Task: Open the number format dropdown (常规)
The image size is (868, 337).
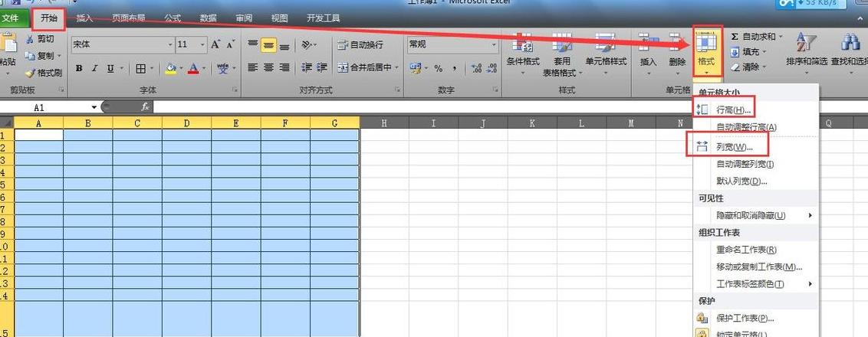Action: pyautogui.click(x=495, y=44)
